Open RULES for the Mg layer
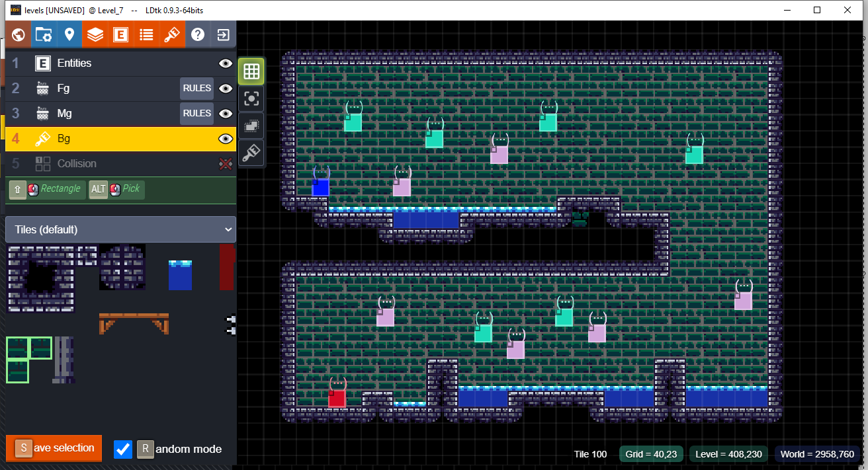The image size is (868, 470). tap(197, 114)
